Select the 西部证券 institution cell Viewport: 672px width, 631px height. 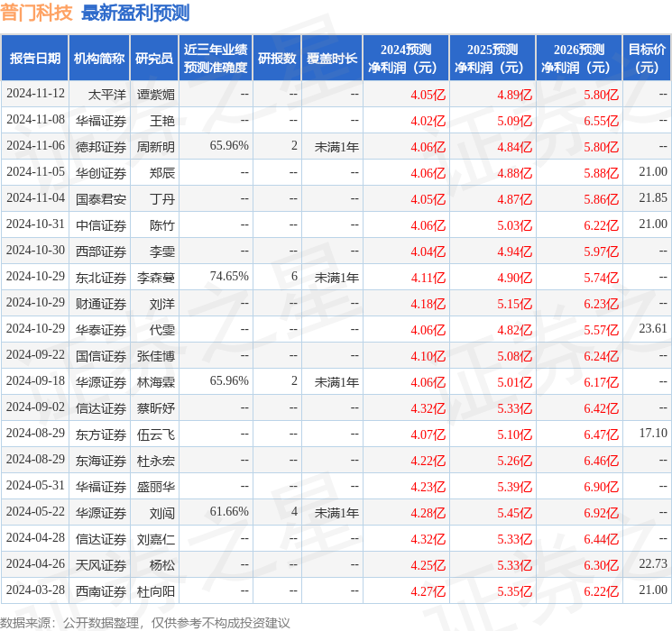[101, 251]
